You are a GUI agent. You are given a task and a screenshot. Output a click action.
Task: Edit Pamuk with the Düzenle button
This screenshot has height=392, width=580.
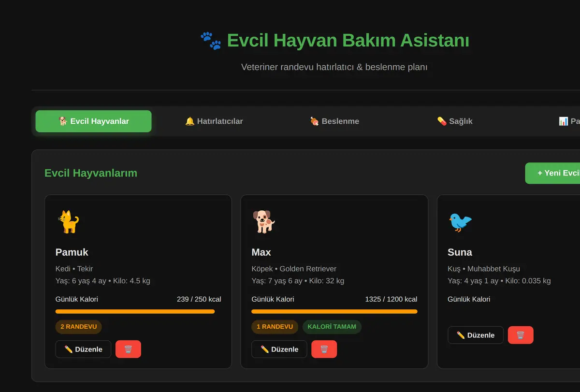tap(83, 349)
